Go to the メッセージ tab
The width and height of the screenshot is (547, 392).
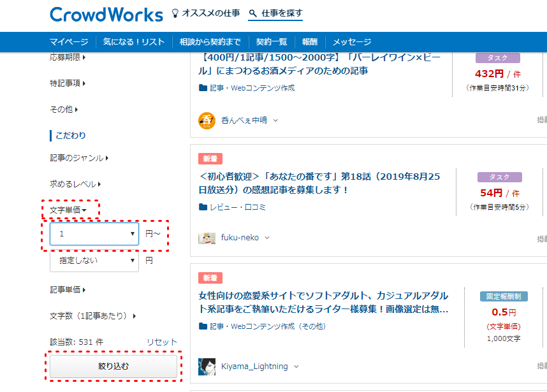point(351,42)
